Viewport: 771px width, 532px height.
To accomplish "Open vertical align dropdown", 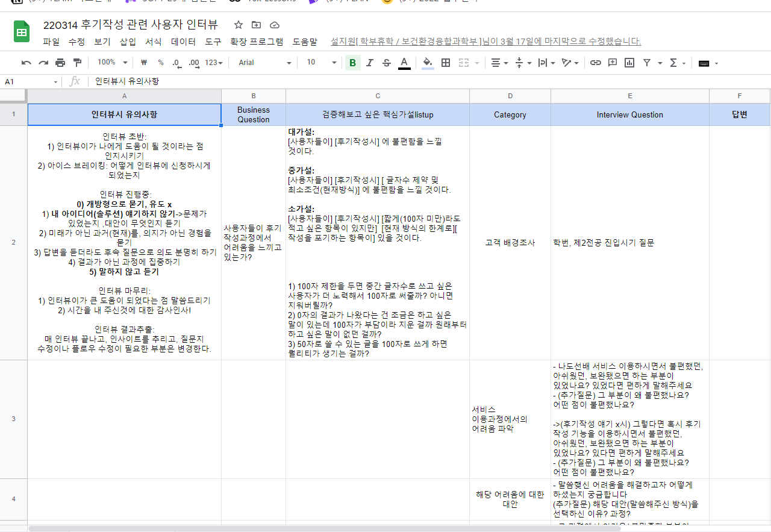I will tap(524, 63).
